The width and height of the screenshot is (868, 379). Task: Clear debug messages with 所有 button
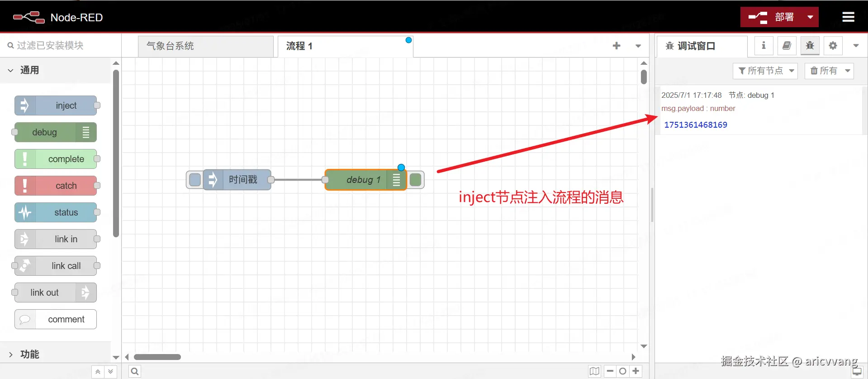pos(823,71)
